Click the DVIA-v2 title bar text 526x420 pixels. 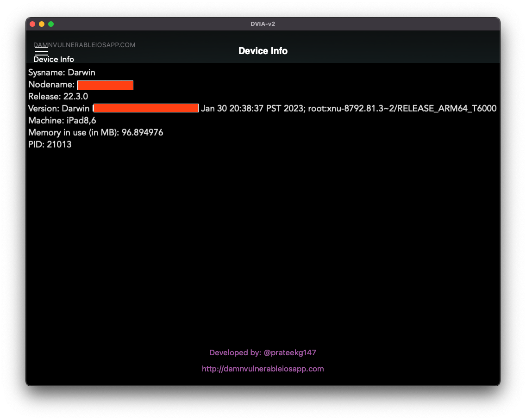tap(263, 24)
